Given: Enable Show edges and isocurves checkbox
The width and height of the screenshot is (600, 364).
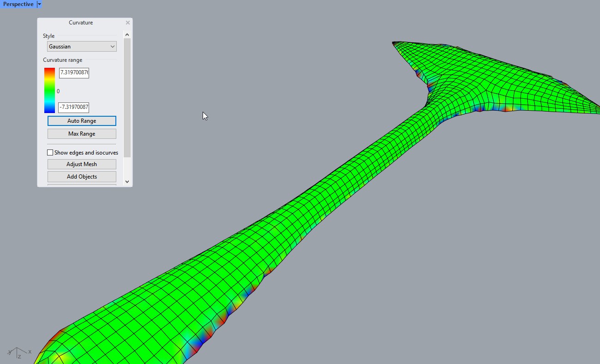Looking at the screenshot, I should (50, 153).
